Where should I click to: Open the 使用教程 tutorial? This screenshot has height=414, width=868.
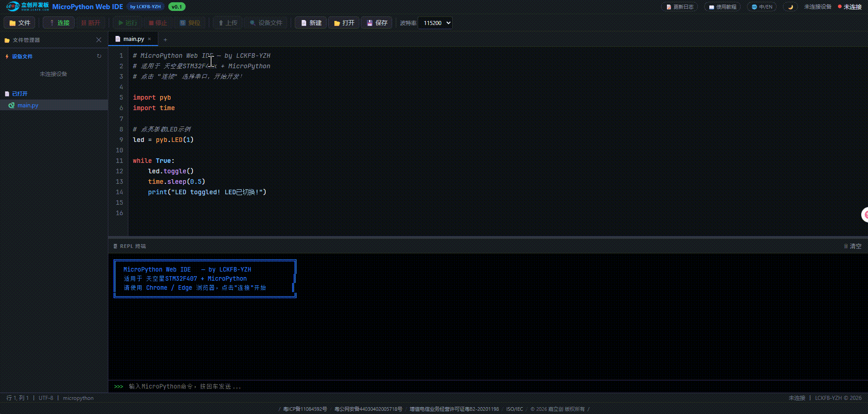(722, 7)
